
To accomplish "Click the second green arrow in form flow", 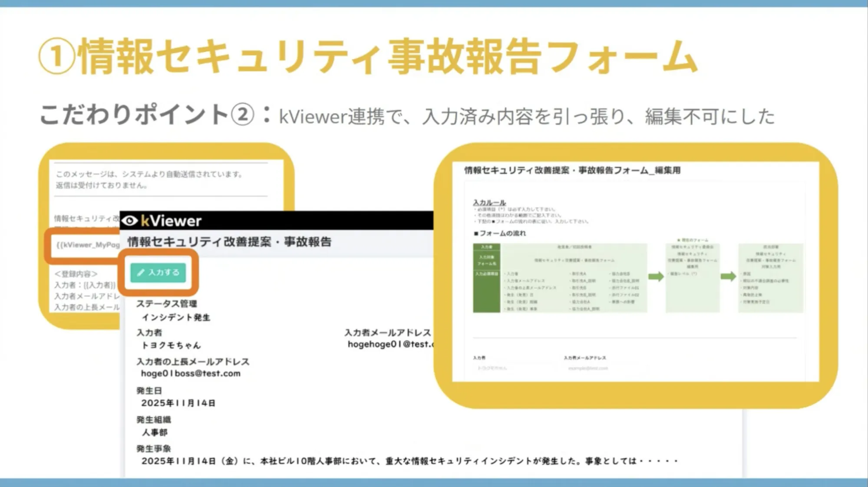I will [728, 276].
